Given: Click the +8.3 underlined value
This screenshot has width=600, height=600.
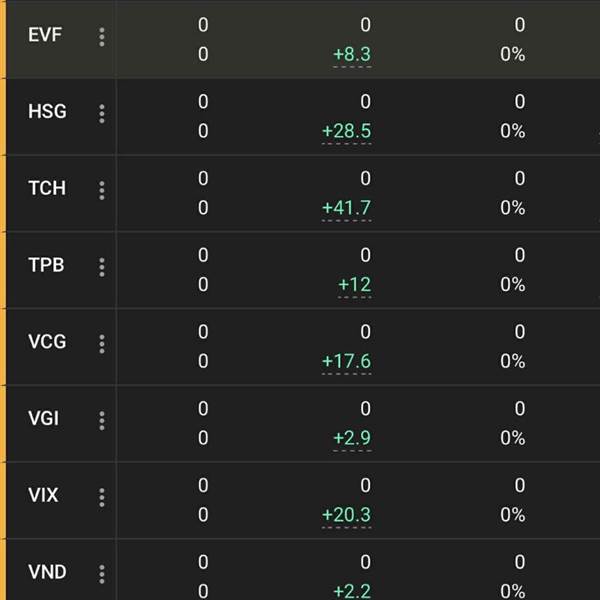Looking at the screenshot, I should pyautogui.click(x=352, y=54).
